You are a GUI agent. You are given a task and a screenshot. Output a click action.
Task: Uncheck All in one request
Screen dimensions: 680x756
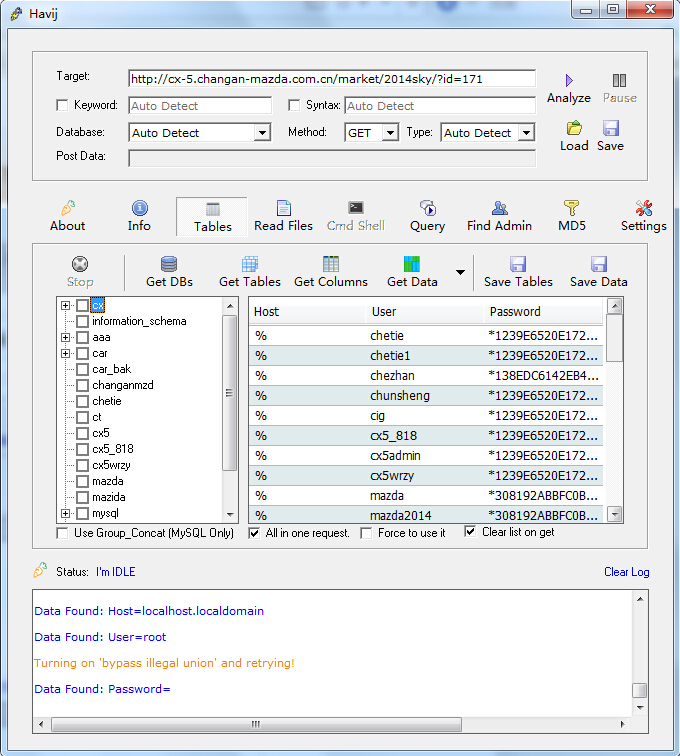pyautogui.click(x=254, y=533)
